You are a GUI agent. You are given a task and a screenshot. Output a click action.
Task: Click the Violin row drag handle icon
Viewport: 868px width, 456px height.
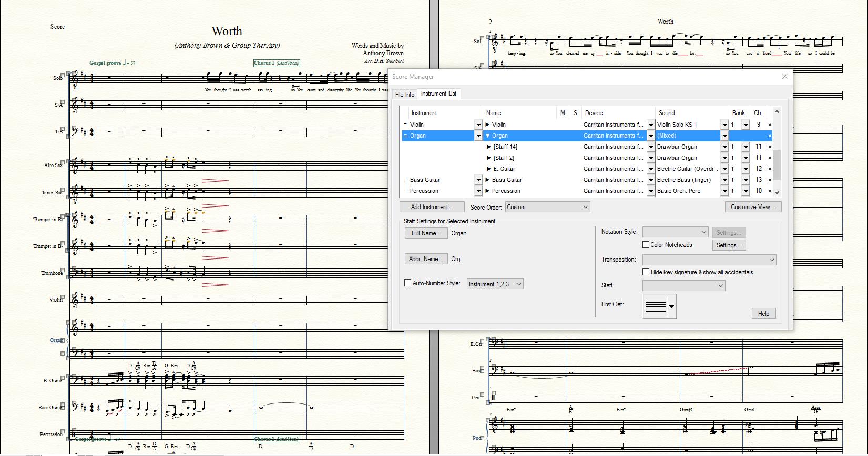(405, 125)
